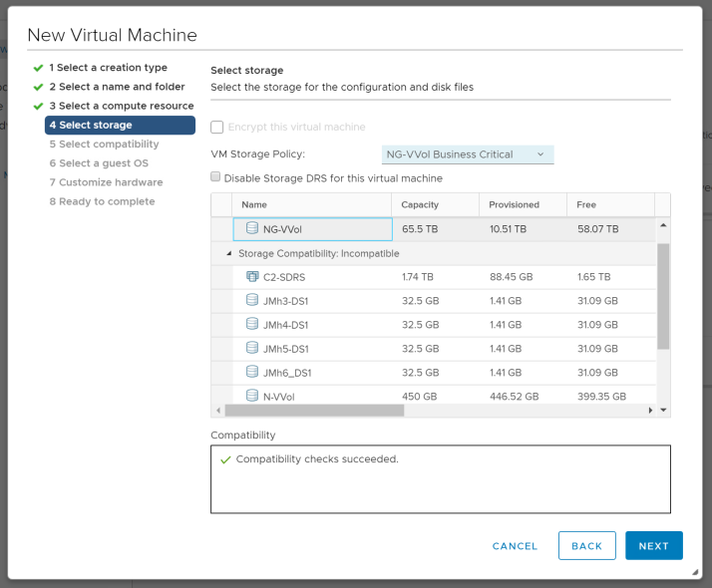712x588 pixels.
Task: Click scroll right arrow of datastore table
Action: coord(651,410)
